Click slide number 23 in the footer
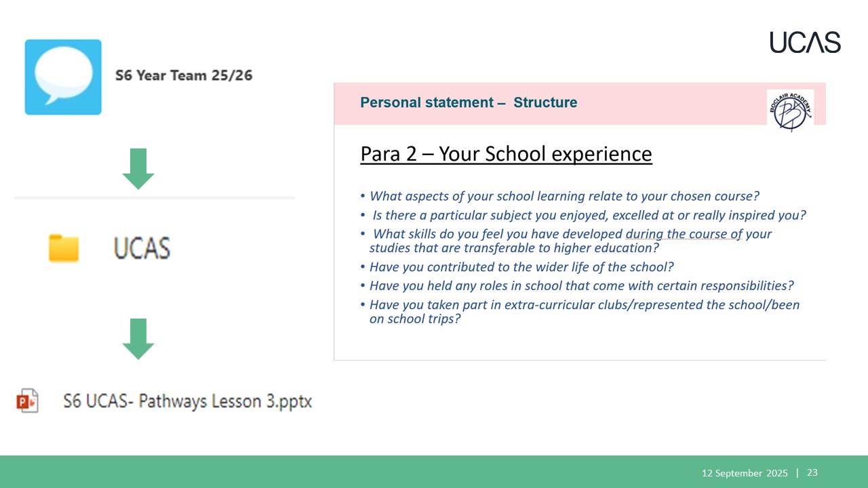The height and width of the screenshot is (488, 868). point(812,472)
